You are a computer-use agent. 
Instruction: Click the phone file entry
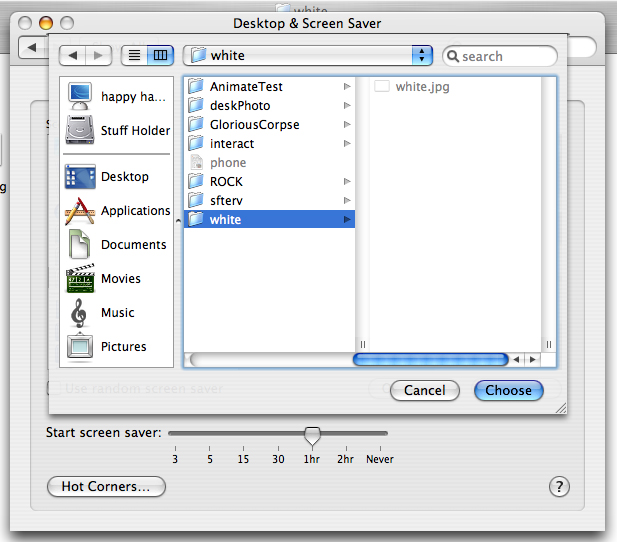[x=269, y=163]
